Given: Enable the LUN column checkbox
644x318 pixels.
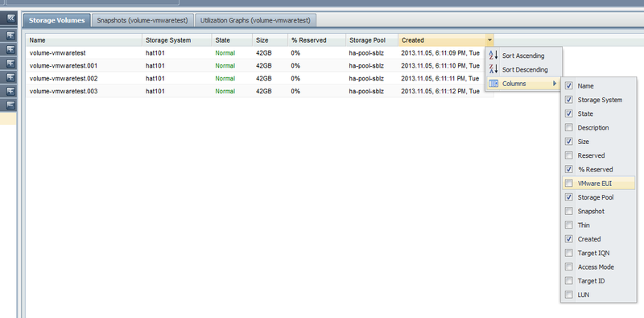Looking at the screenshot, I should click(x=569, y=295).
